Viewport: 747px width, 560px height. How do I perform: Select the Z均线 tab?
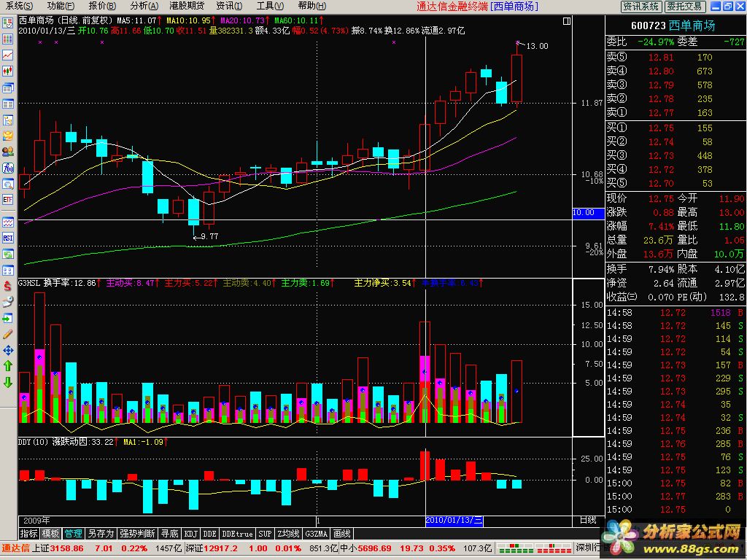[x=287, y=533]
